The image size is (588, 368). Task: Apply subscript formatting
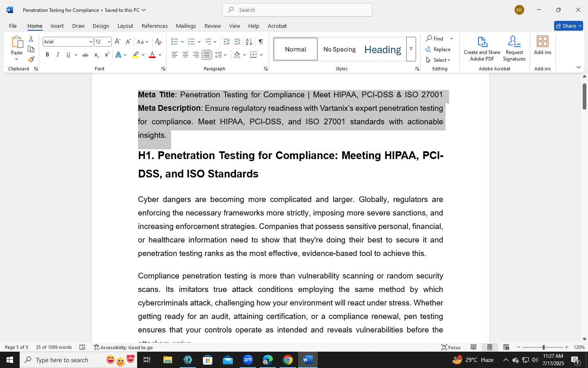(x=96, y=55)
